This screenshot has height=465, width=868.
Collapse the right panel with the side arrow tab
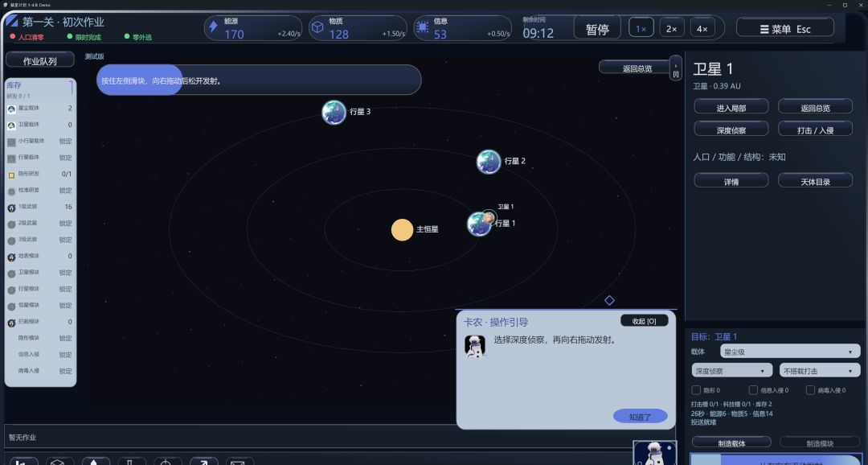coord(675,68)
